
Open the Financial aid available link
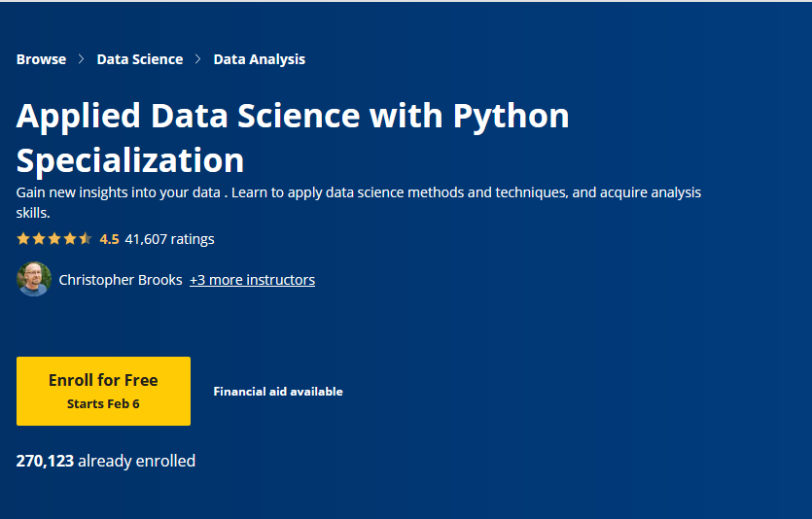pyautogui.click(x=278, y=392)
